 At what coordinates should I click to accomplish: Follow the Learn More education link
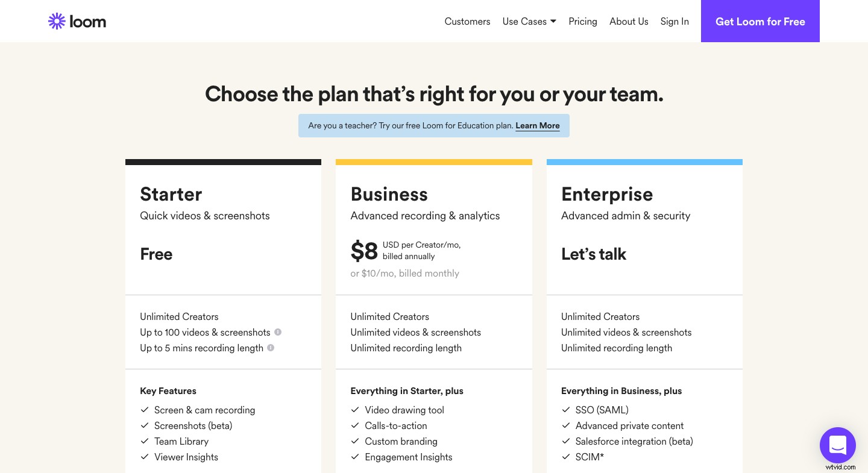point(538,125)
